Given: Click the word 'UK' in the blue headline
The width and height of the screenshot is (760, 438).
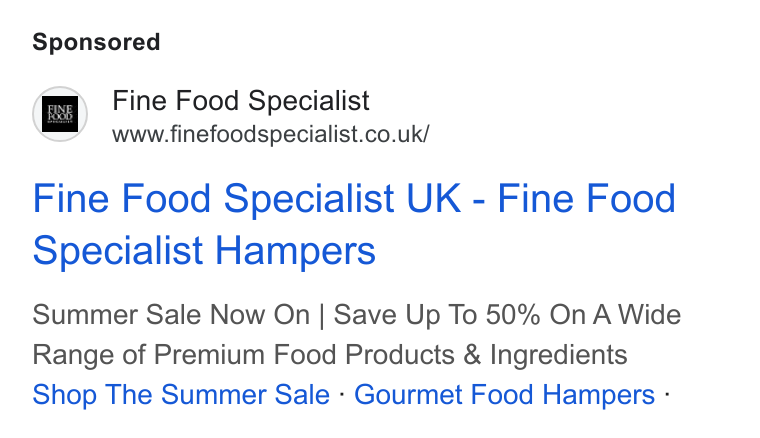Looking at the screenshot, I should (433, 198).
